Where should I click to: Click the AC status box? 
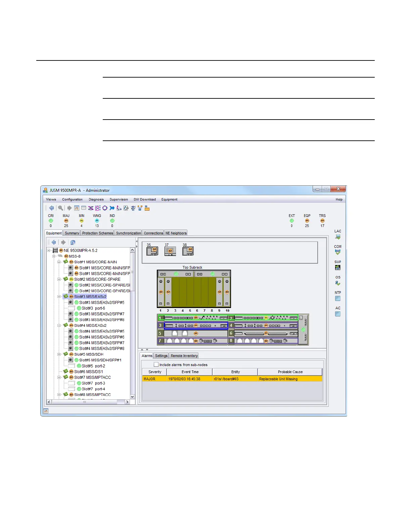coord(338,314)
